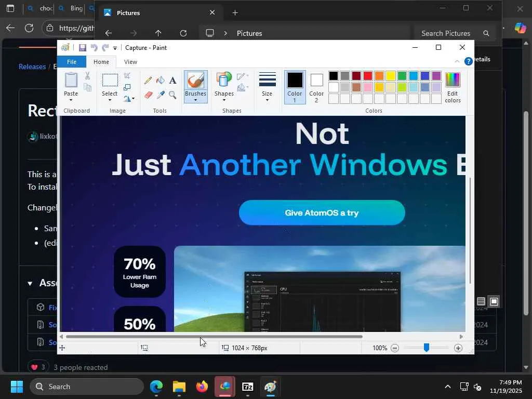Open Releases breadcrumb link on GitHub page

point(32,66)
